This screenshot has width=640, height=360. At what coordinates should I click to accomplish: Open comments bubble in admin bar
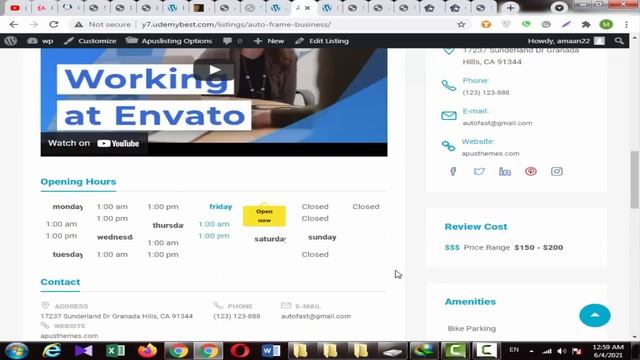[x=232, y=41]
